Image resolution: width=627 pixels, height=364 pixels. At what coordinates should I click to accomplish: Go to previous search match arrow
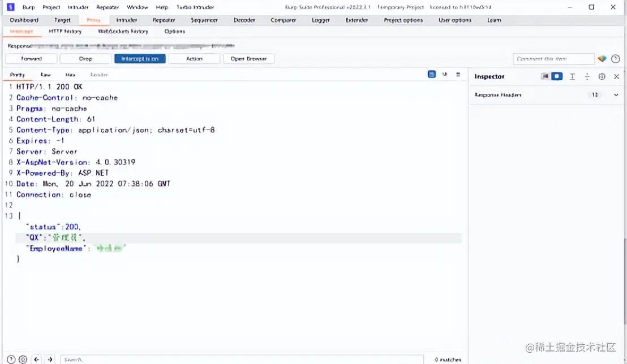[x=36, y=359]
